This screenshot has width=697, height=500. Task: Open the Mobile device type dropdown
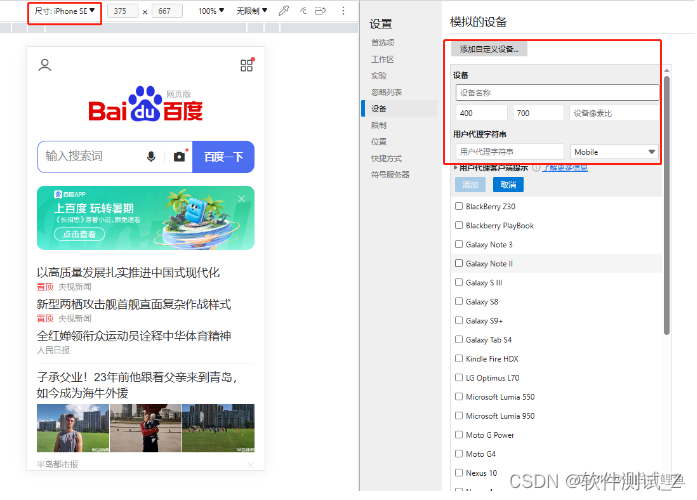(614, 152)
